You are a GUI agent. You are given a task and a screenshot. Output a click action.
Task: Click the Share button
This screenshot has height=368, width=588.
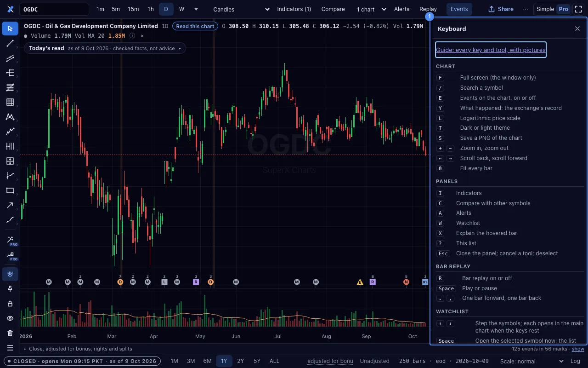pyautogui.click(x=501, y=9)
